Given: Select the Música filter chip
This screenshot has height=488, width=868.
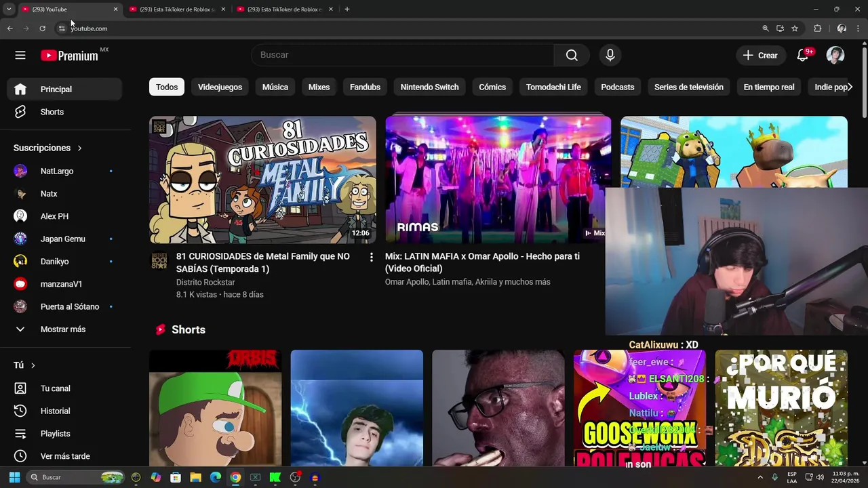Looking at the screenshot, I should 275,87.
